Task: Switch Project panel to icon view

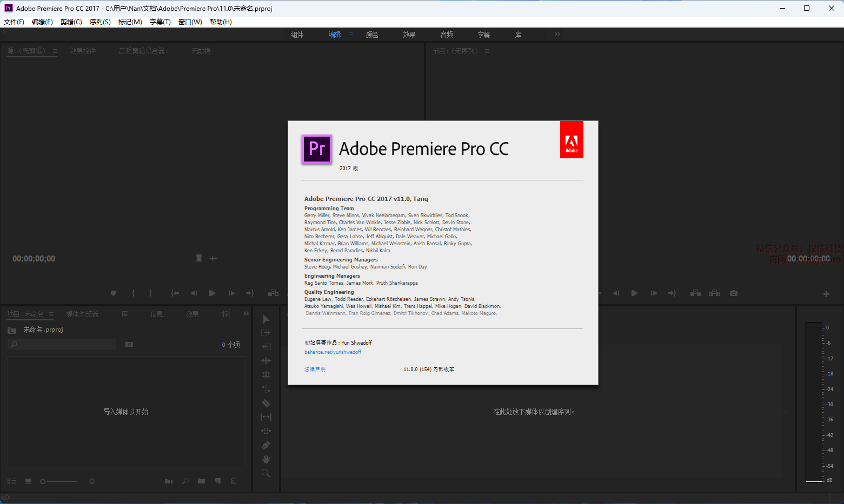Action: point(28,481)
